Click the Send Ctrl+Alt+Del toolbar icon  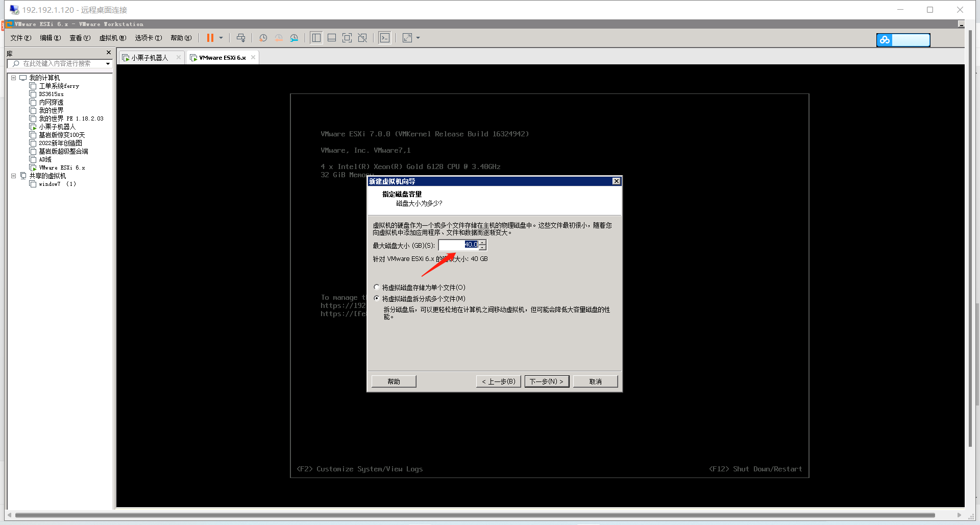pyautogui.click(x=241, y=38)
